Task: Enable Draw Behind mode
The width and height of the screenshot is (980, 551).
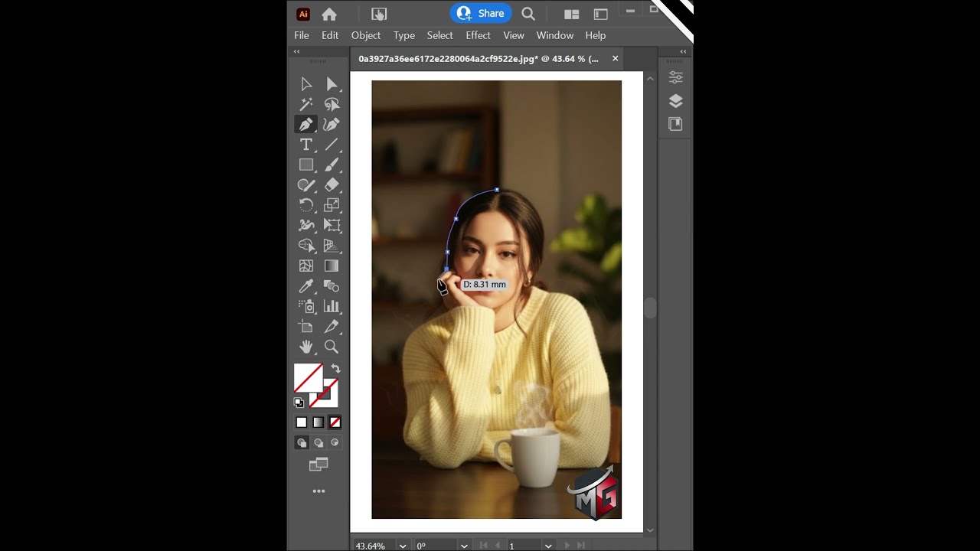Action: (x=318, y=443)
